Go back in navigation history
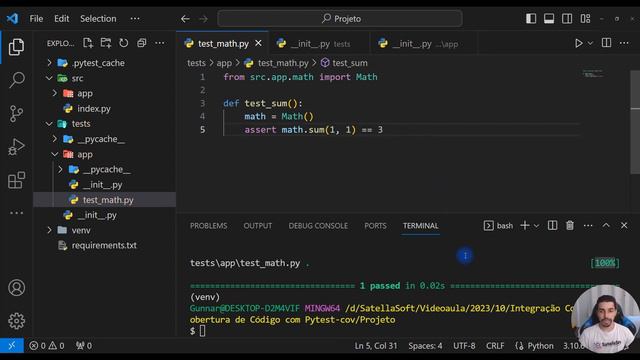The height and width of the screenshot is (360, 640). [x=185, y=19]
